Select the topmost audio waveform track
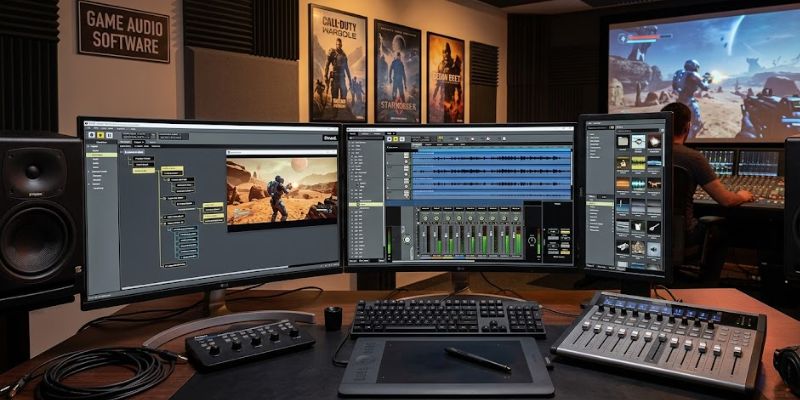The height and width of the screenshot is (400, 800). (491, 158)
